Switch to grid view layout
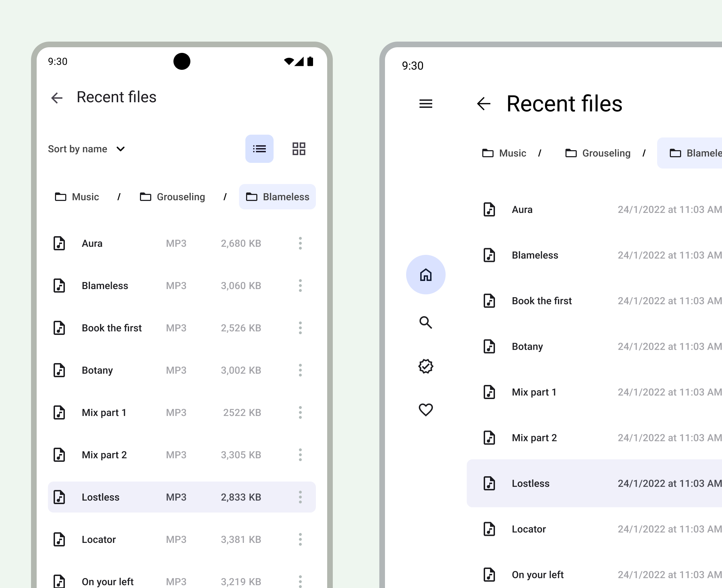Viewport: 722px width, 588px height. [299, 149]
